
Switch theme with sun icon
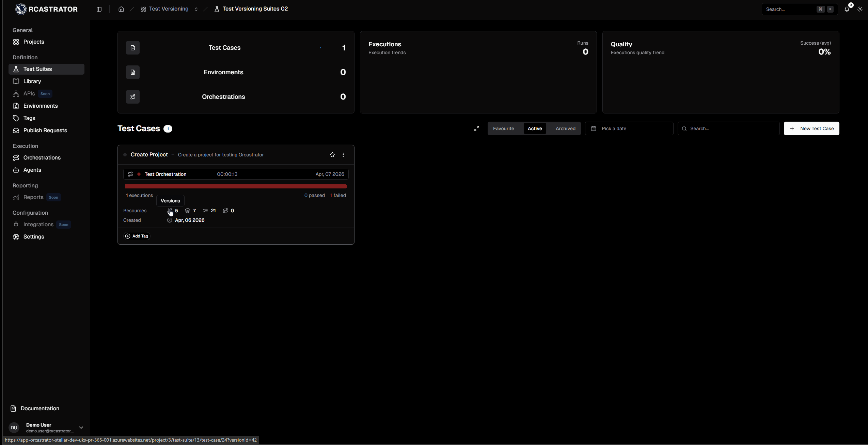tap(860, 9)
